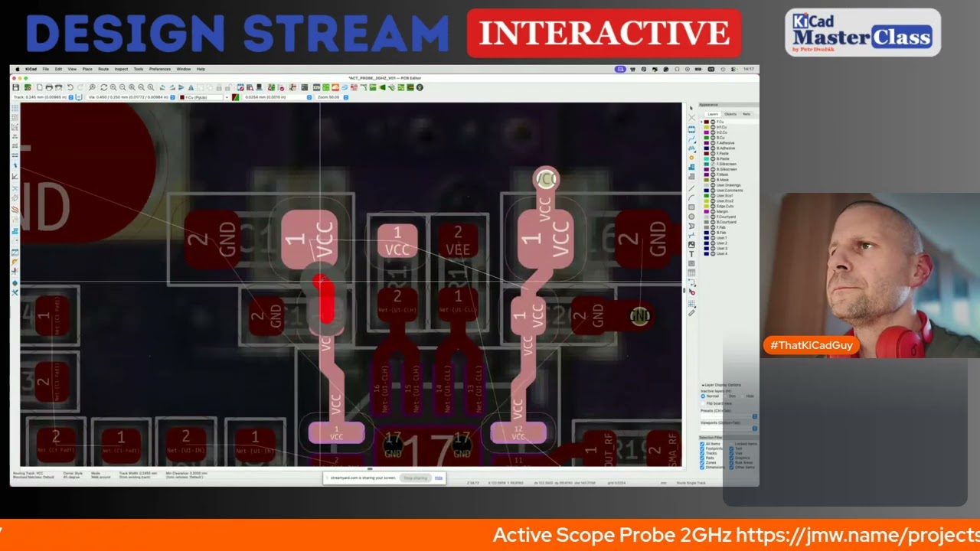Click the Find magnifier icon in toolbar

coord(92,87)
